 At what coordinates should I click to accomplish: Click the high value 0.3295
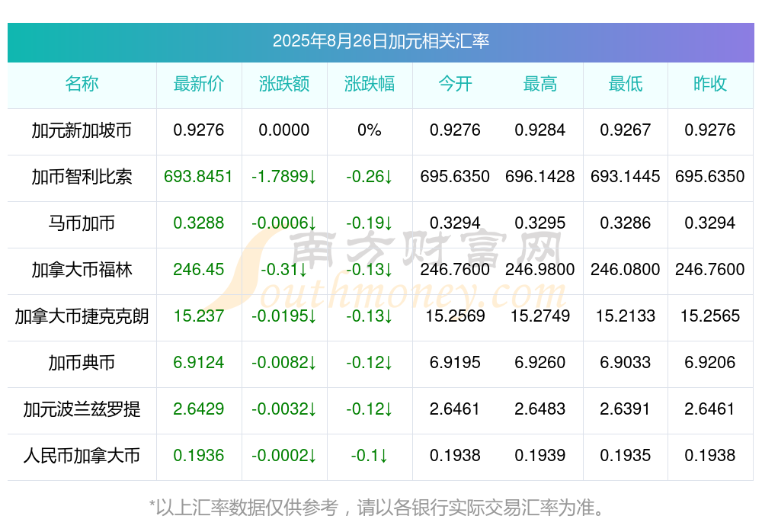540,223
